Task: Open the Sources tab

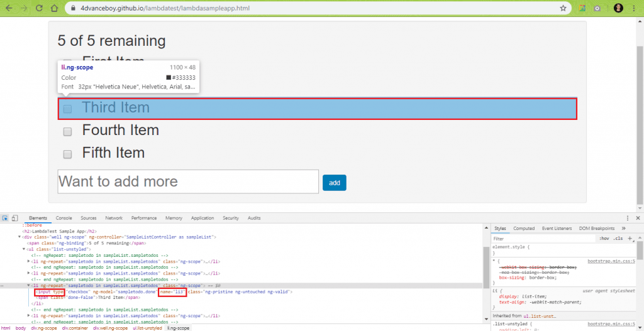Action: pos(89,218)
